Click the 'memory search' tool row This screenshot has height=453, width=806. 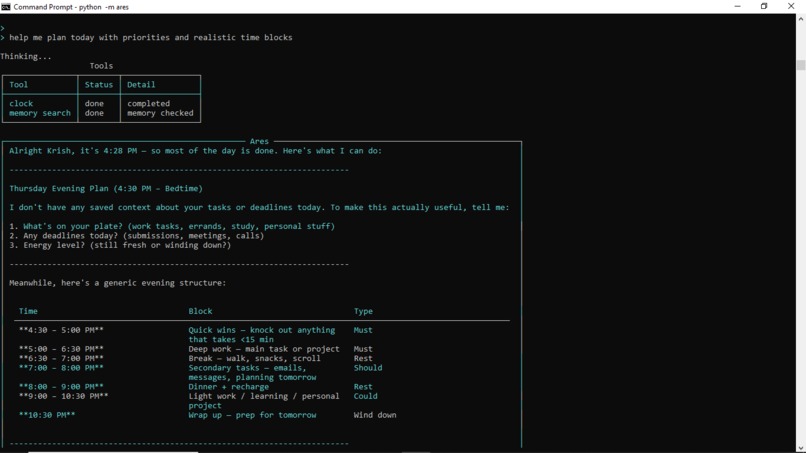(x=40, y=113)
